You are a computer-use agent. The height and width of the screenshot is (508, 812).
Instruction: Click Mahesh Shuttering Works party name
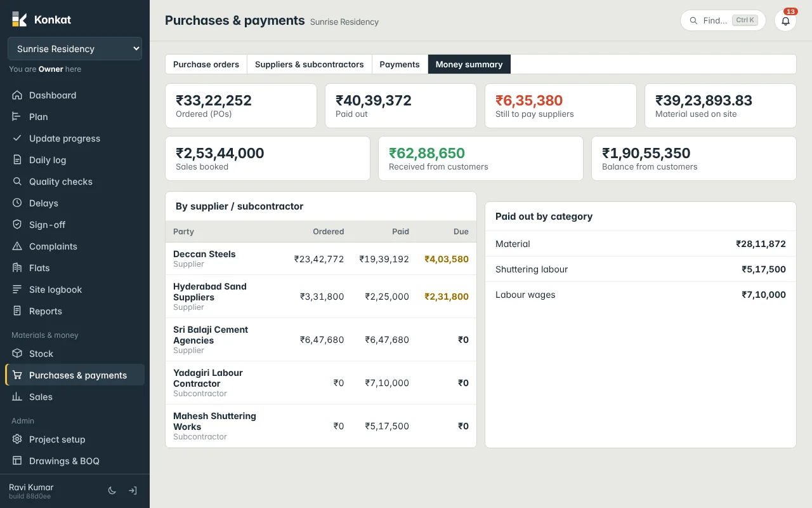click(x=214, y=421)
